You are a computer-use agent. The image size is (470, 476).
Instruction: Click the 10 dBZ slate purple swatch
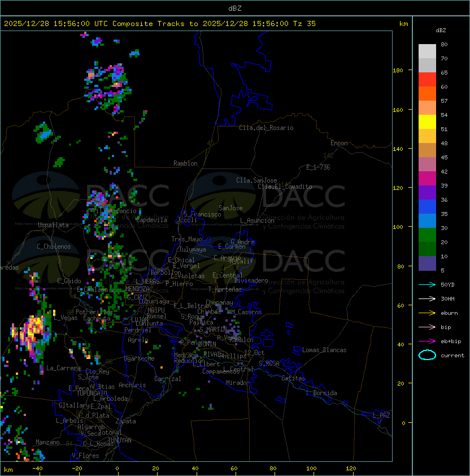tap(427, 263)
